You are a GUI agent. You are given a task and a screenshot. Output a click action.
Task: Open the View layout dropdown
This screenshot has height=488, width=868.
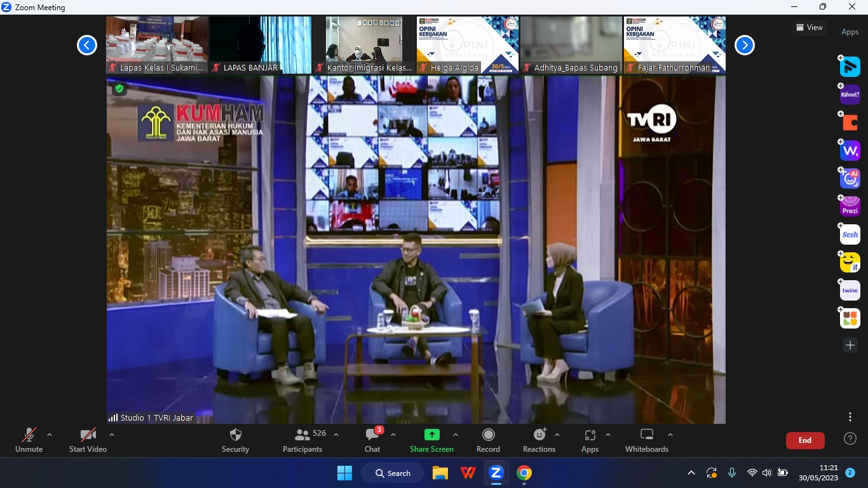point(809,27)
